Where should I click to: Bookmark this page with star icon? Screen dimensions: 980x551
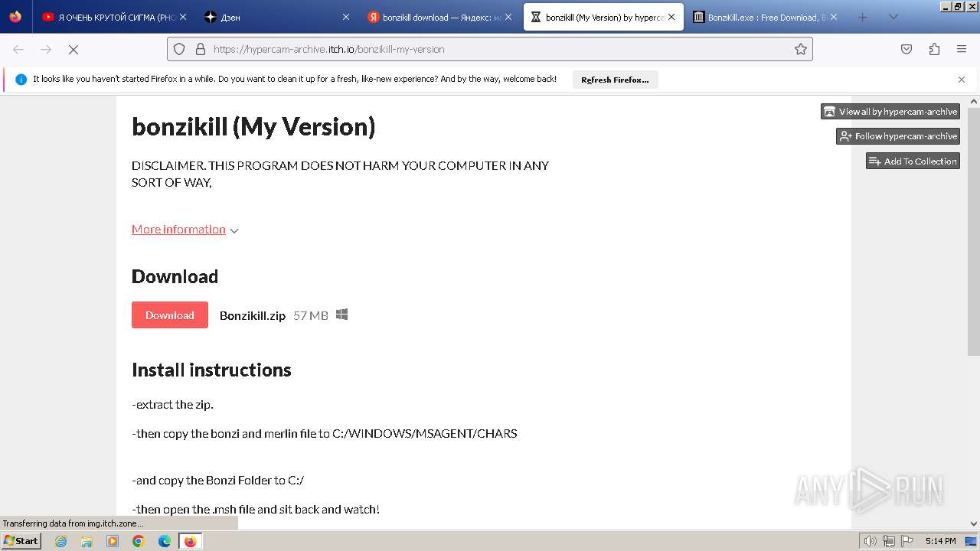801,49
